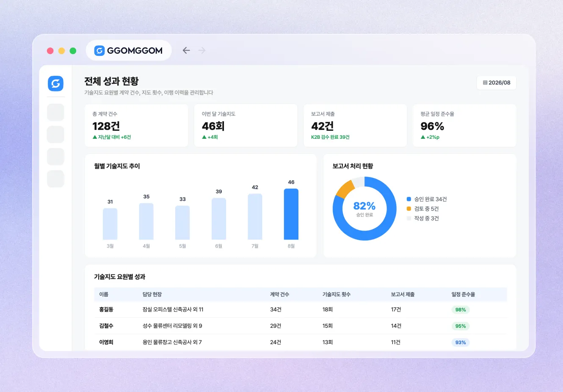Open the 이번 달 기술지도 46회 card
This screenshot has width=563, height=392.
(246, 125)
